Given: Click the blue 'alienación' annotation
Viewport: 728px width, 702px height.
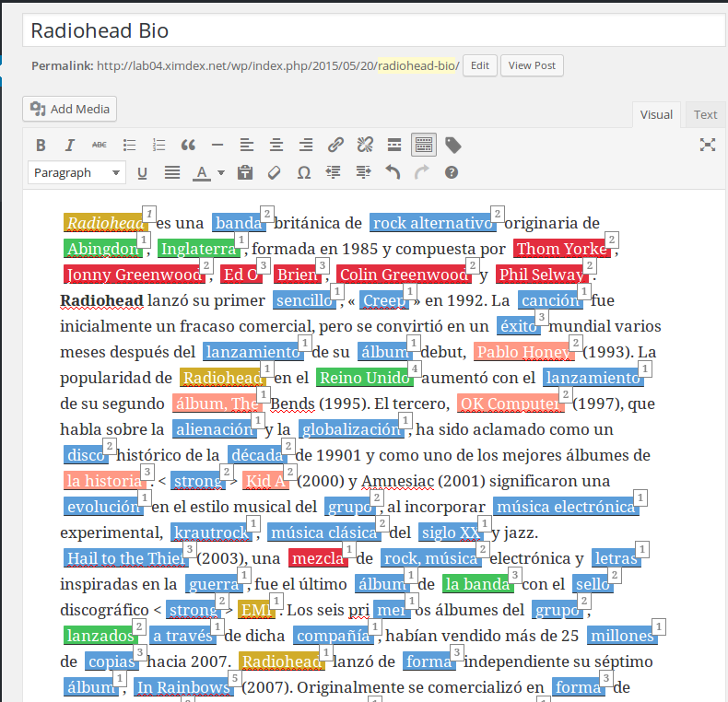Looking at the screenshot, I should pyautogui.click(x=215, y=429).
